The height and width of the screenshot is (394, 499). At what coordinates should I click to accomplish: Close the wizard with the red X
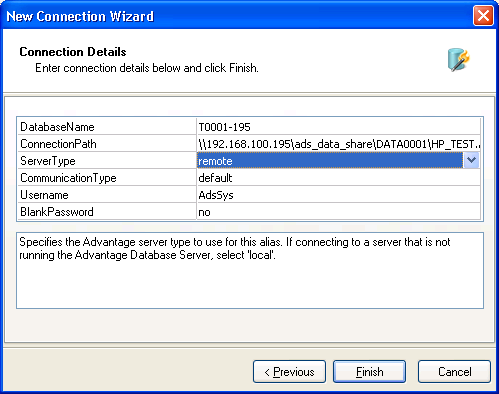[483, 16]
